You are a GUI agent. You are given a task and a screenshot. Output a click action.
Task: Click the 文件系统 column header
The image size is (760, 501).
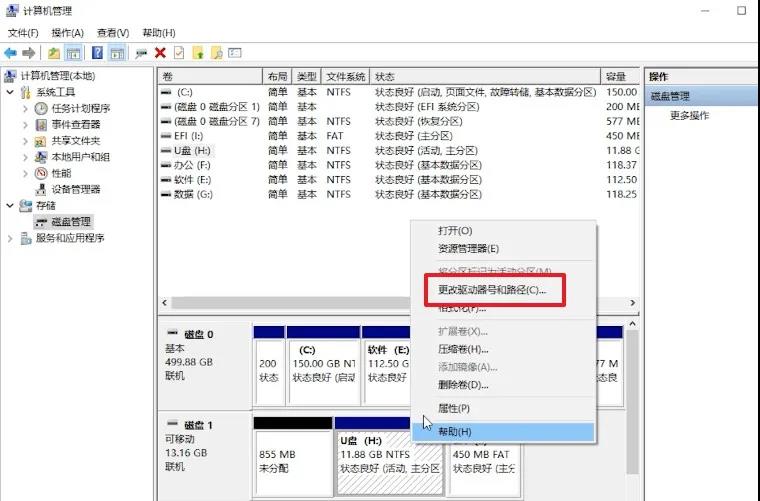[x=346, y=77]
